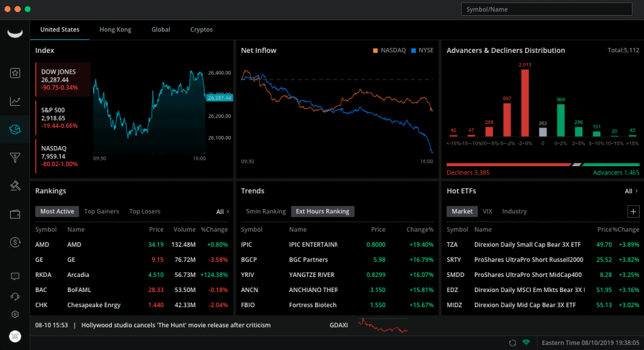Click the orange NASDAQ legend swatch

tap(375, 50)
